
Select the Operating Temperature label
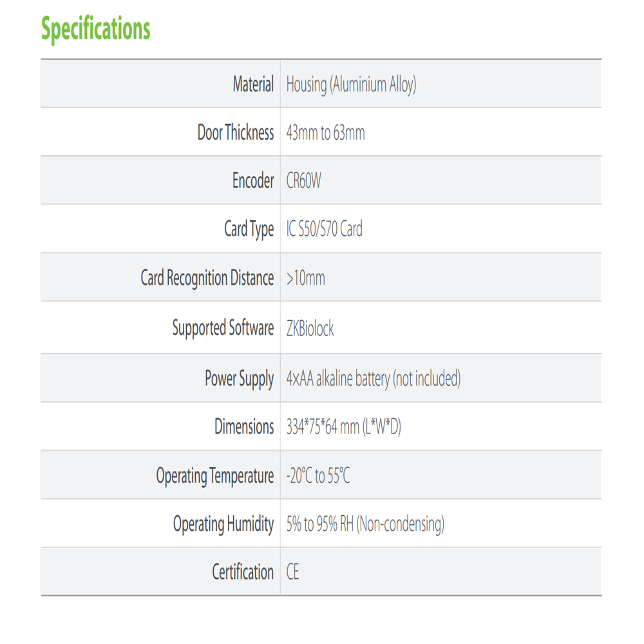(x=215, y=476)
